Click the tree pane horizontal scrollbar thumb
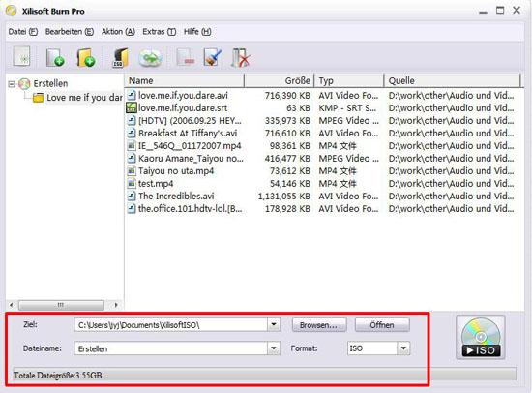The height and width of the screenshot is (393, 532). (x=61, y=305)
